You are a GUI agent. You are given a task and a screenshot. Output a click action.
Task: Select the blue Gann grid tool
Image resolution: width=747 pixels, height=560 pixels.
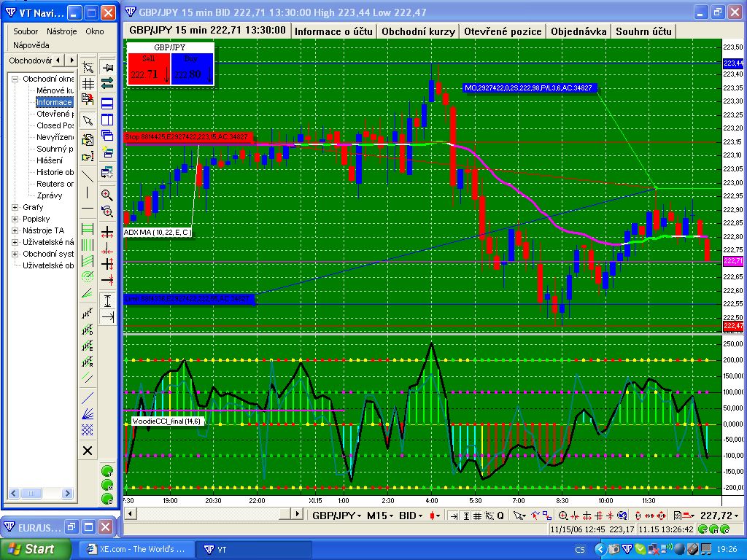[88, 430]
